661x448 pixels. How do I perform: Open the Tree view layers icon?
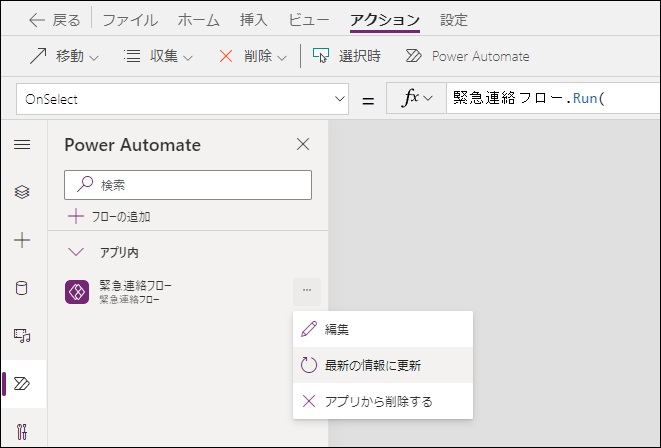pos(22,192)
